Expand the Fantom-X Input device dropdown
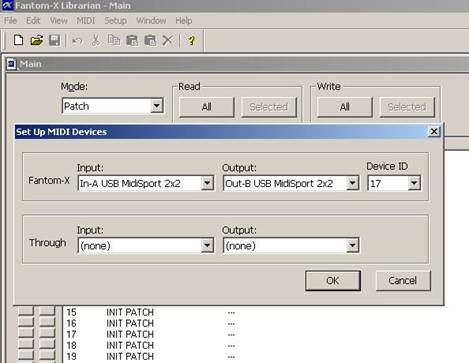Screen dimensions: 469x363 click(x=207, y=183)
